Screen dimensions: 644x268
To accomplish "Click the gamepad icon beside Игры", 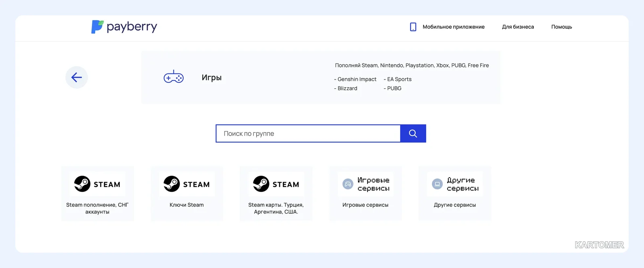I will [174, 77].
